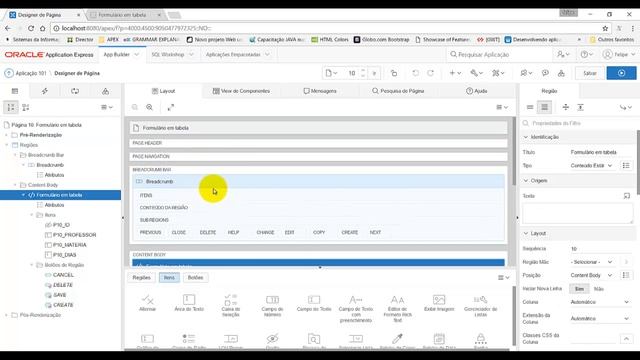Increment the page number stepper

(x=363, y=71)
